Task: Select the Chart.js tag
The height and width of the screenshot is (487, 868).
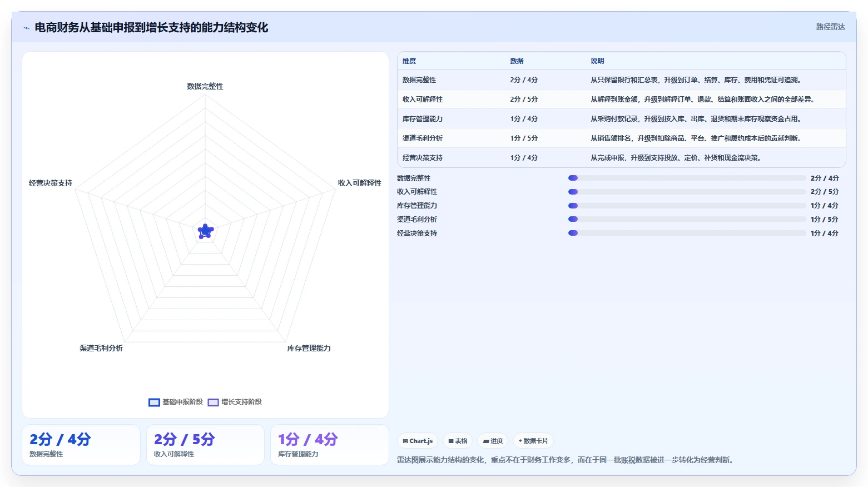Action: pos(418,441)
